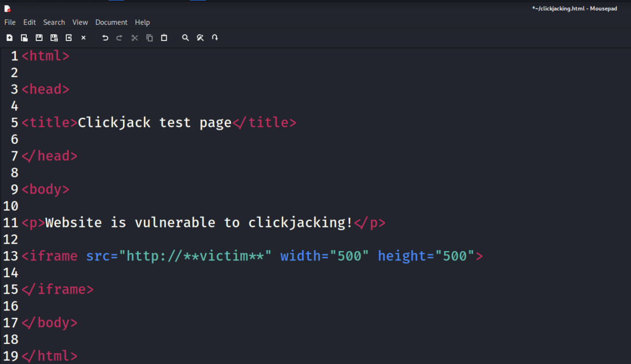Open the View menu

coord(80,22)
